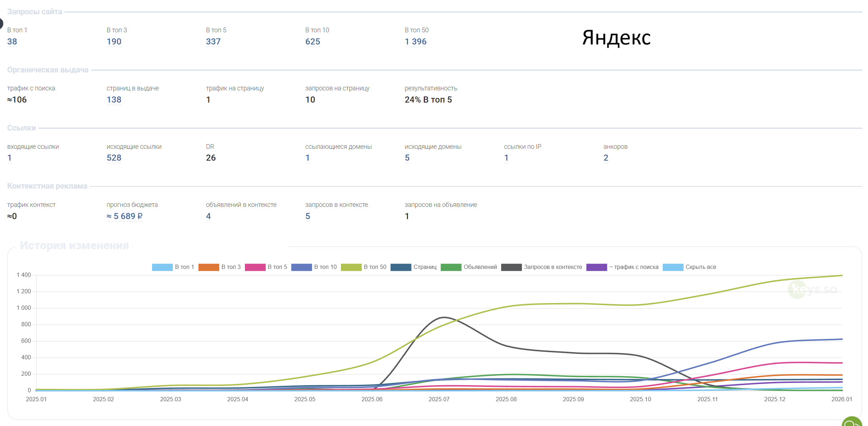Viewport: 868px width, 426px height.
Task: Click the DR value 26
Action: [x=211, y=158]
